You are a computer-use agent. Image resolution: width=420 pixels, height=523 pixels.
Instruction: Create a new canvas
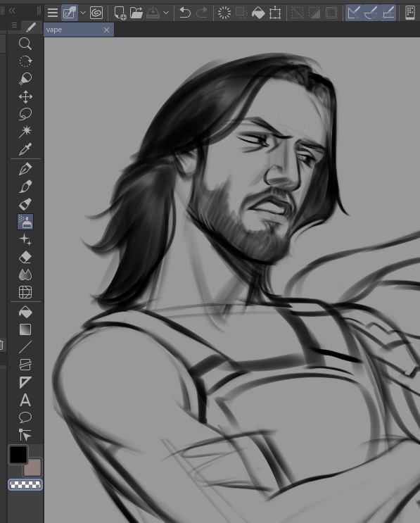(120, 13)
